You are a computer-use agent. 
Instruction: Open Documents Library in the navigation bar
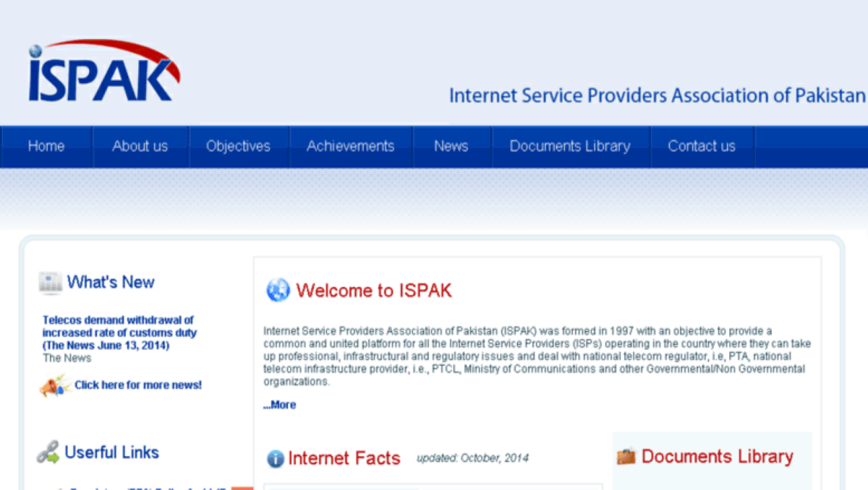coord(570,146)
